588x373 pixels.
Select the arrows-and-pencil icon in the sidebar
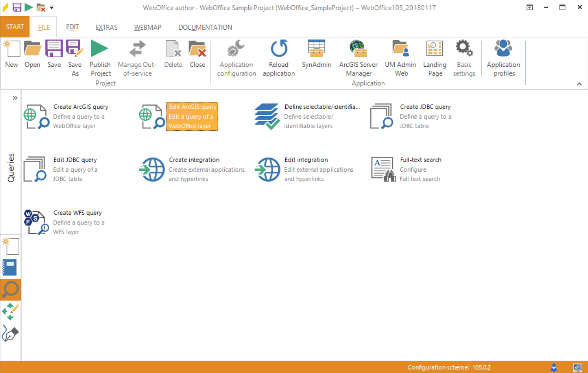pyautogui.click(x=10, y=312)
